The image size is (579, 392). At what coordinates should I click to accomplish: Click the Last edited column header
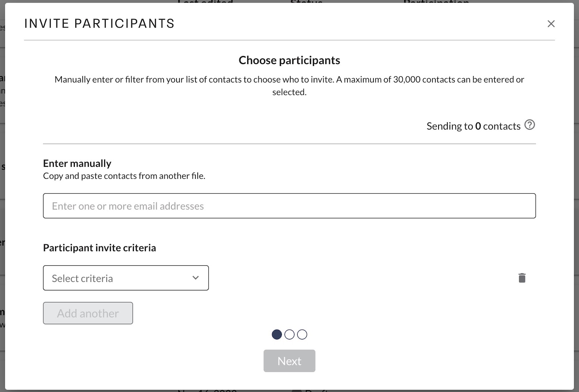205,1
